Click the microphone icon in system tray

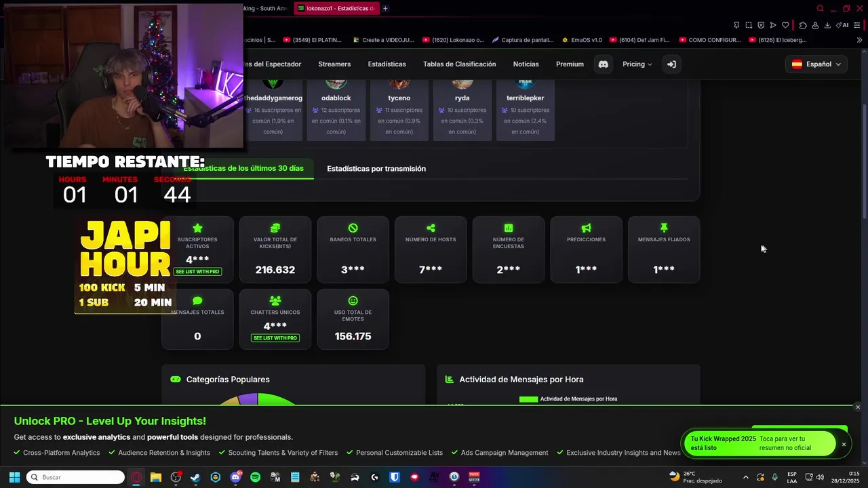[x=774, y=477]
